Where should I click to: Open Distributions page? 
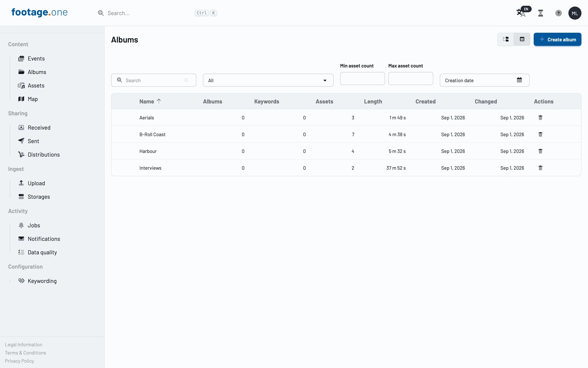43,155
